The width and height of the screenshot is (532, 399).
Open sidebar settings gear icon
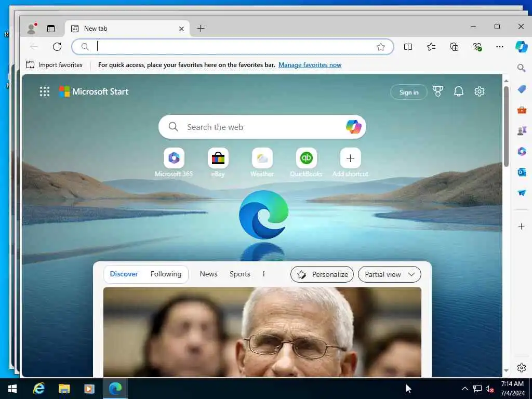[522, 368]
